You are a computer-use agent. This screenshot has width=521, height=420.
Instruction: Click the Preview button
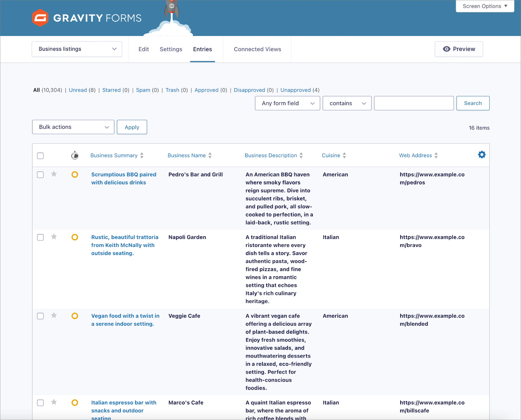(459, 49)
